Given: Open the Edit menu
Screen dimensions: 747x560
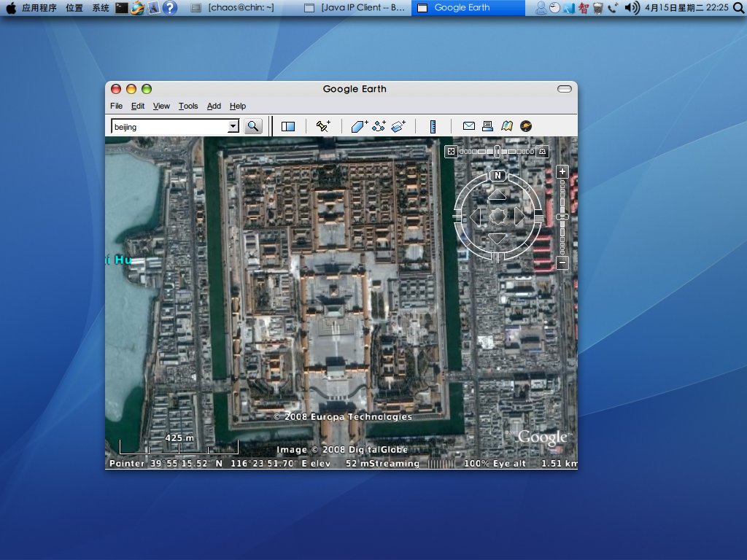Looking at the screenshot, I should pos(138,106).
